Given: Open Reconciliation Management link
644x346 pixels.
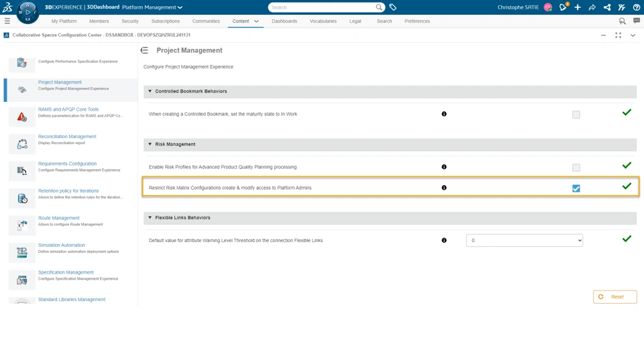Looking at the screenshot, I should [x=67, y=136].
